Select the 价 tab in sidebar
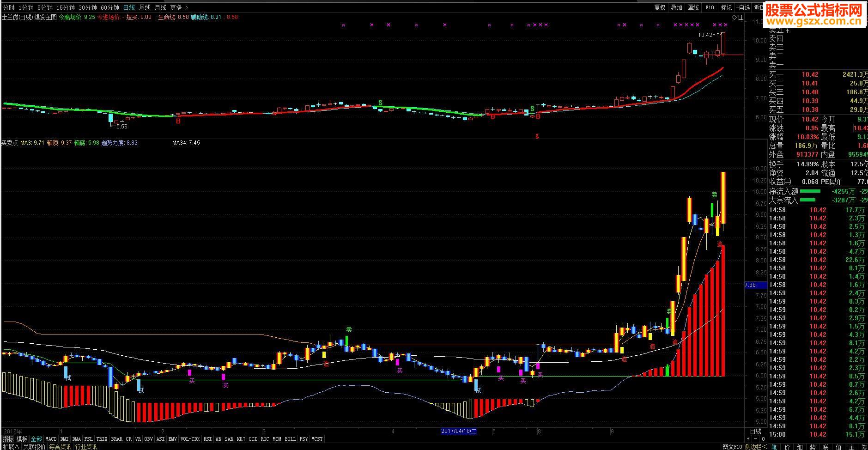The width and height of the screenshot is (868, 450). [787, 447]
